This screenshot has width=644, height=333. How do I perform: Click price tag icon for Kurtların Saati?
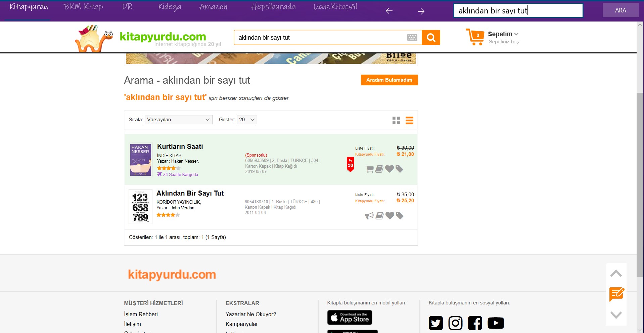(x=399, y=169)
